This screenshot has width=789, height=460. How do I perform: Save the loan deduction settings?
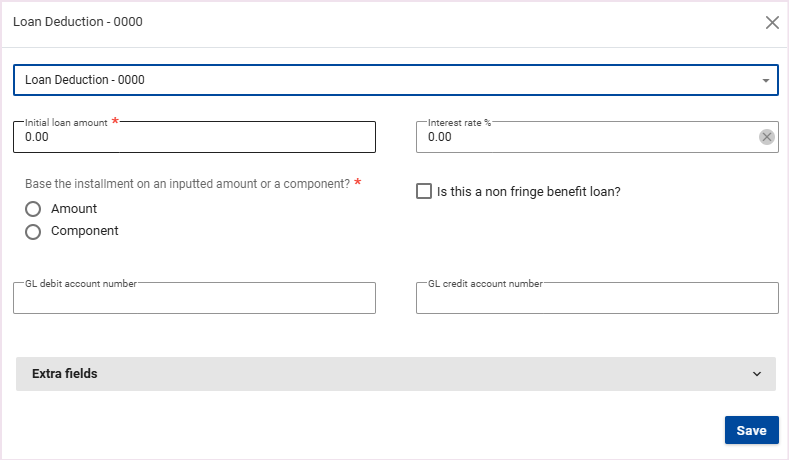[751, 430]
